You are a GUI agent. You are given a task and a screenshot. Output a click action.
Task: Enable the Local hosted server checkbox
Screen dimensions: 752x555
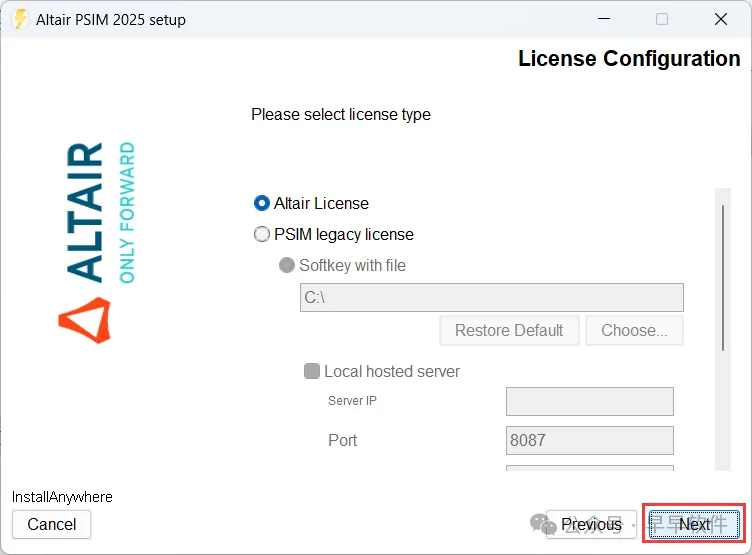pos(312,371)
